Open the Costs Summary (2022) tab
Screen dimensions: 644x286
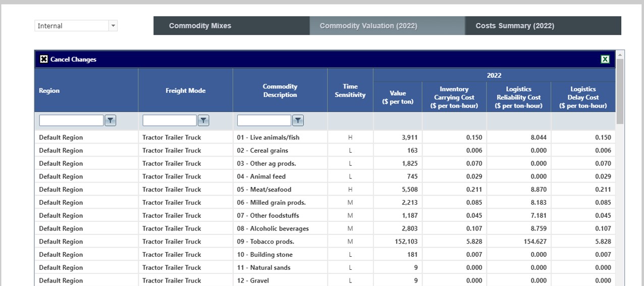click(x=543, y=26)
